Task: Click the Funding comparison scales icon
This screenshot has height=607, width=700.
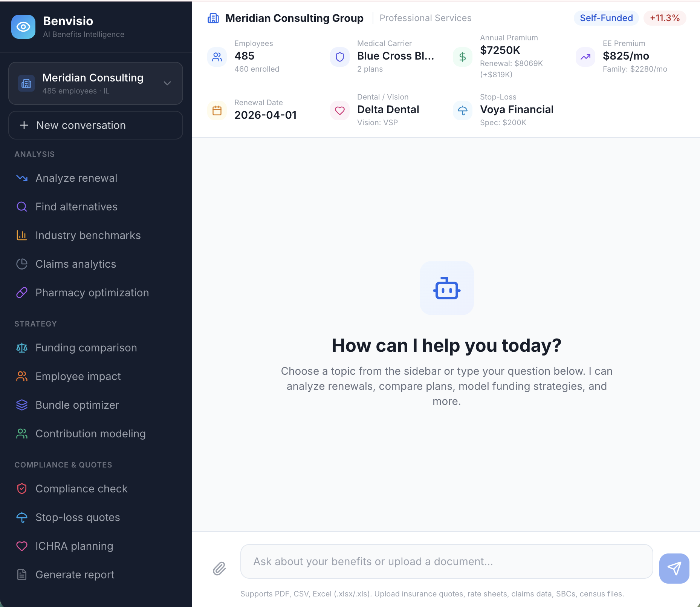Action: point(22,348)
